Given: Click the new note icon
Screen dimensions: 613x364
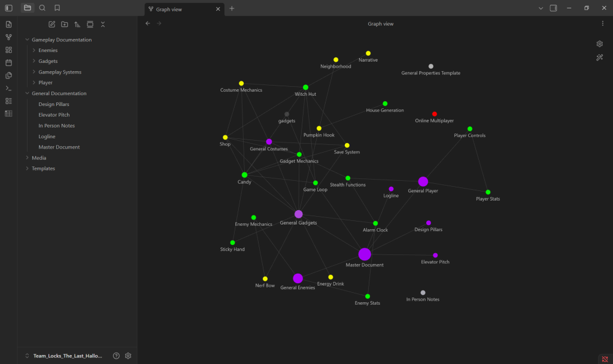Looking at the screenshot, I should coord(51,25).
